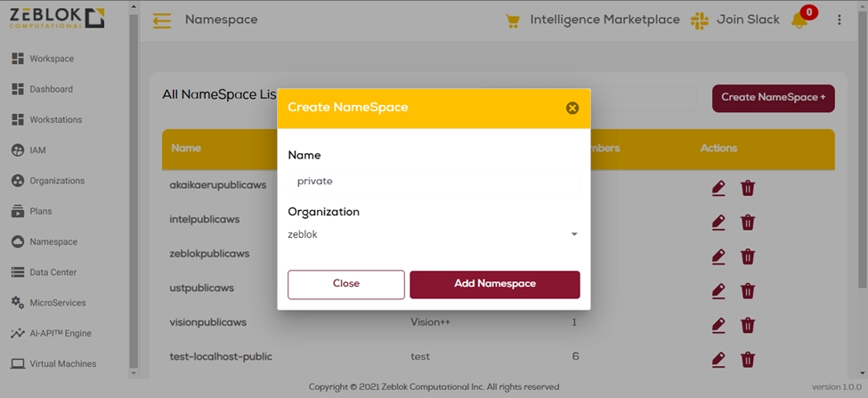
Task: Click the Intelligence Marketplace cart icon
Action: pyautogui.click(x=512, y=20)
